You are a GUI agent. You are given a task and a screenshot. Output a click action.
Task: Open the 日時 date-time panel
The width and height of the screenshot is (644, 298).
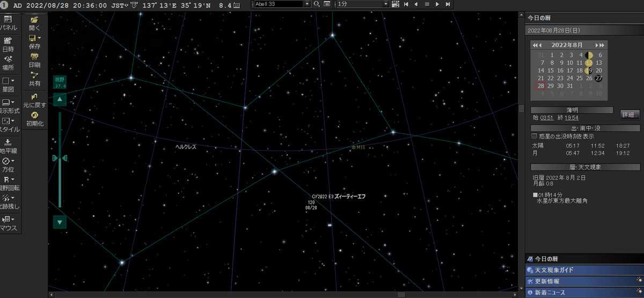[8, 44]
